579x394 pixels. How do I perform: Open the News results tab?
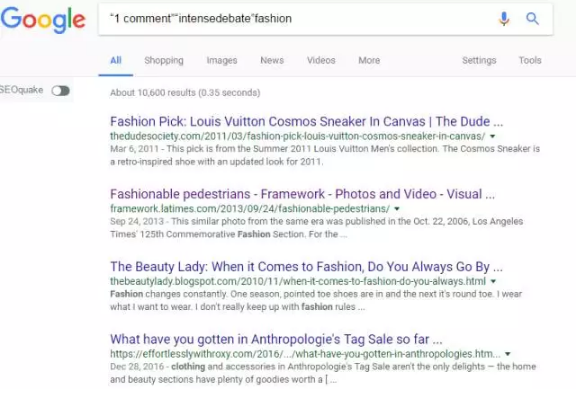point(272,60)
